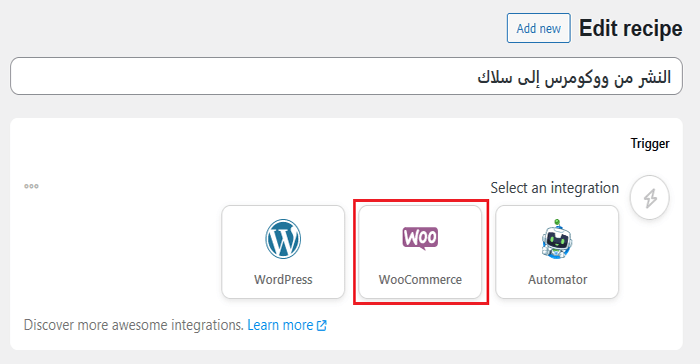Pick the Automator integration card

coord(557,252)
